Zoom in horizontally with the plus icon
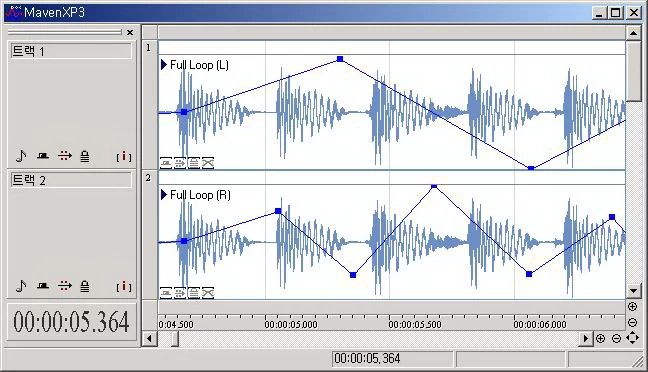The width and height of the screenshot is (648, 372). [600, 339]
